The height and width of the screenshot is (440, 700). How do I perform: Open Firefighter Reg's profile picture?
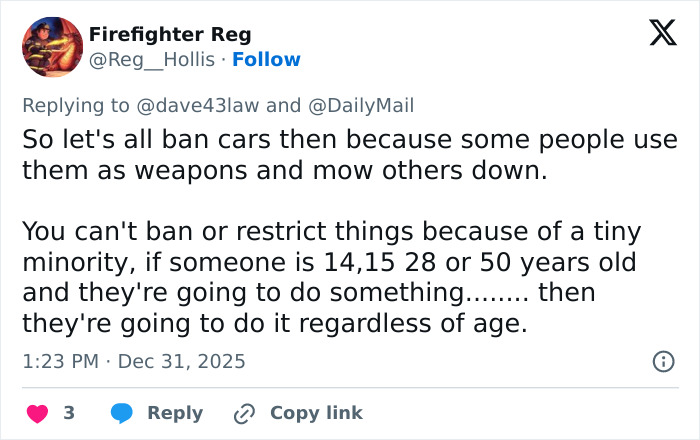coord(52,47)
